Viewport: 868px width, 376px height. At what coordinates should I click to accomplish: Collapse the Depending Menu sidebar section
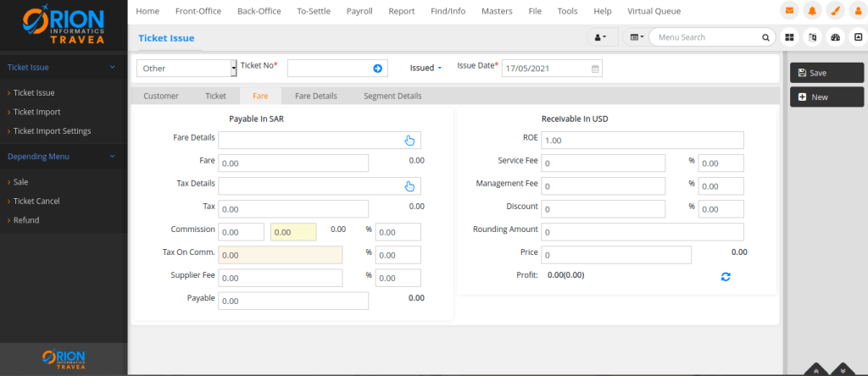coord(113,157)
